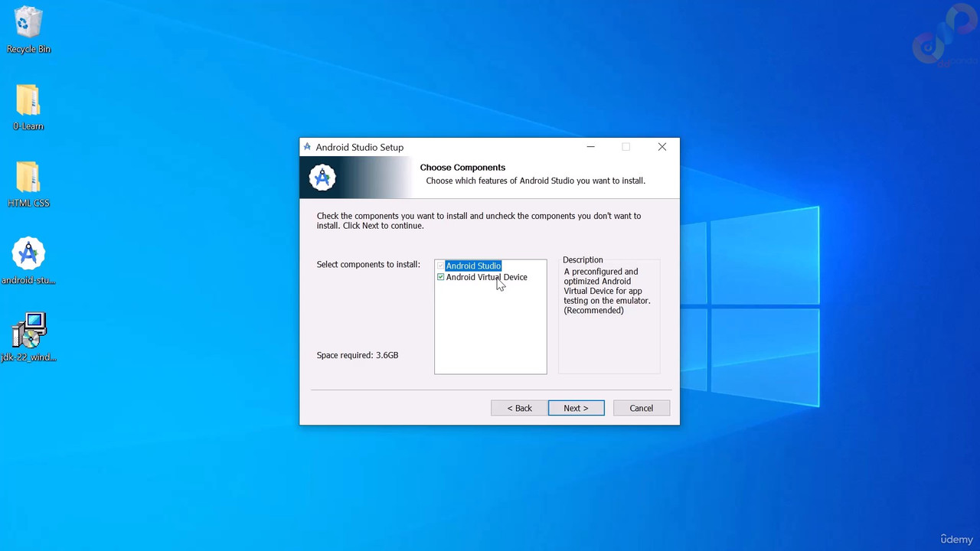Select the Android Virtual Device component label

(x=486, y=277)
